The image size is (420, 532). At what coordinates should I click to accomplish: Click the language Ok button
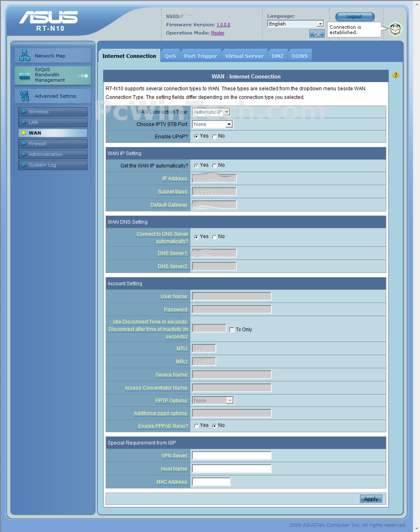(317, 34)
